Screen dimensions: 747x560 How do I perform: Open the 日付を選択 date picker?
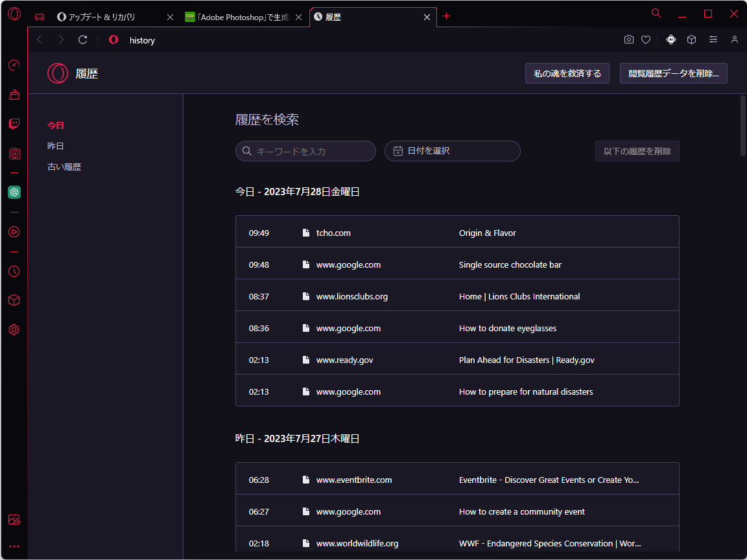pos(453,151)
